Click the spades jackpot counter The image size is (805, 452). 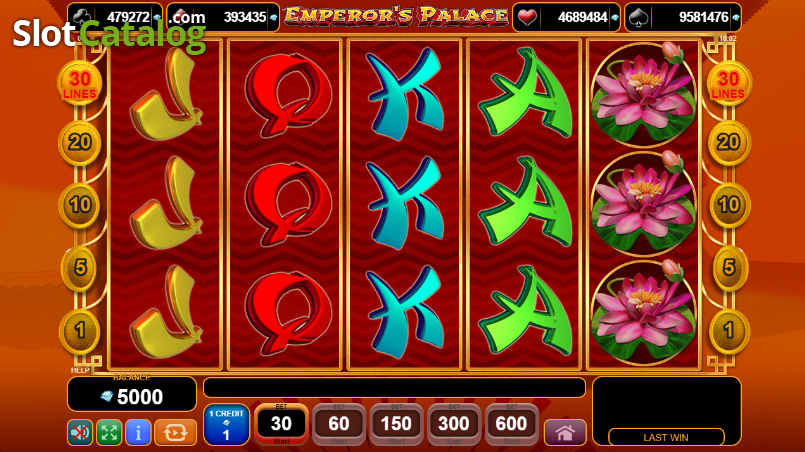(683, 17)
